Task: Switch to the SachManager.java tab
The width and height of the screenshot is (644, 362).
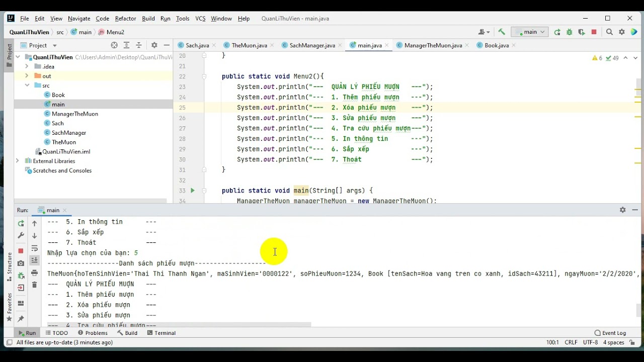Action: coord(312,45)
